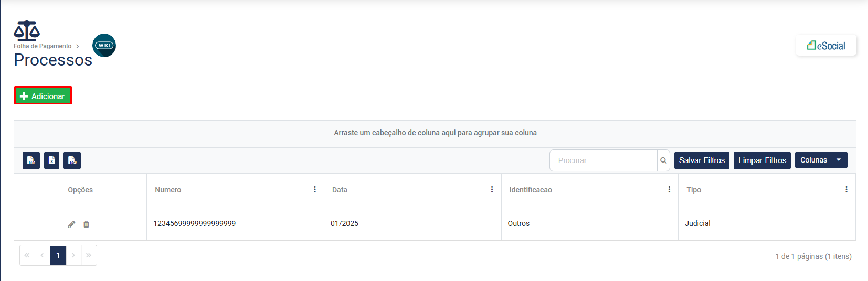The width and height of the screenshot is (868, 281).
Task: Export the table to CSV
Action: point(72,160)
